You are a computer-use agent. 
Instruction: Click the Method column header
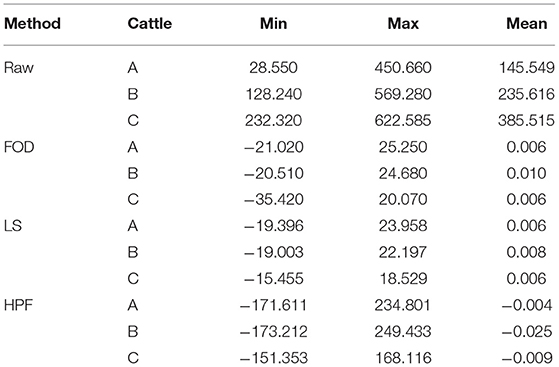[x=32, y=24]
